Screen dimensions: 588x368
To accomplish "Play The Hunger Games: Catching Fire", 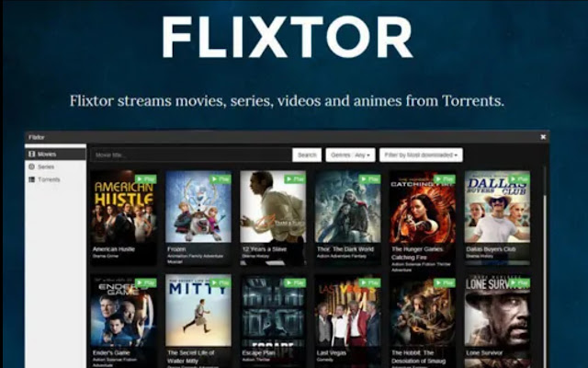I will [x=444, y=179].
